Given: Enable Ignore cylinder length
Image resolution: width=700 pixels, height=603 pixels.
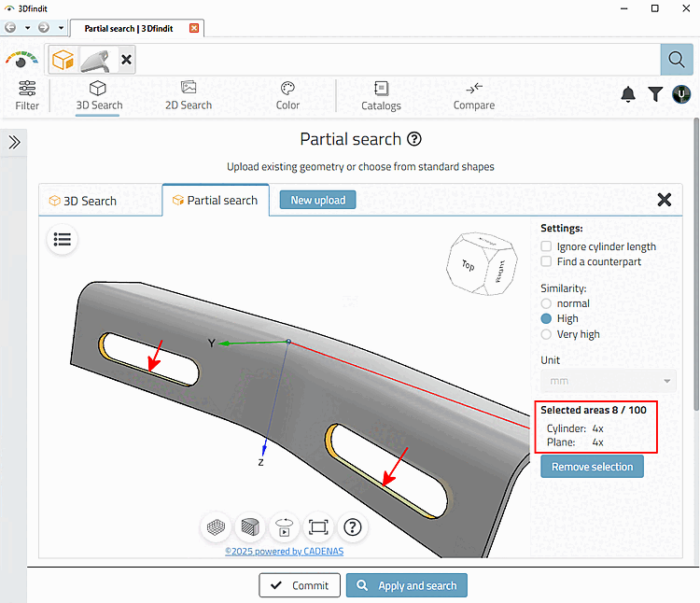Looking at the screenshot, I should click(x=546, y=246).
